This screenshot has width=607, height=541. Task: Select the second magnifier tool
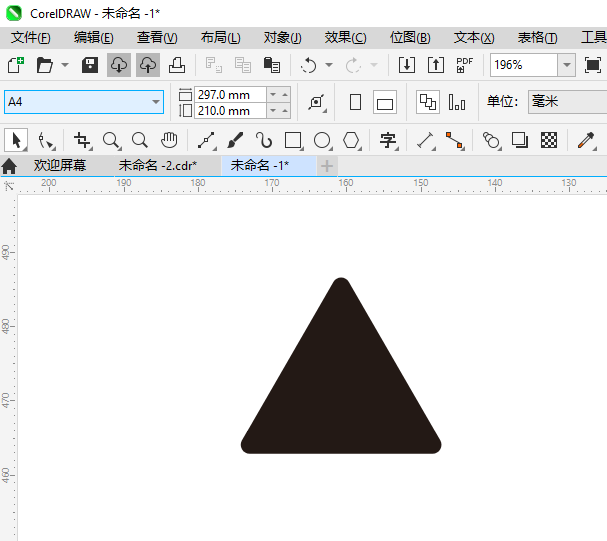(140, 140)
